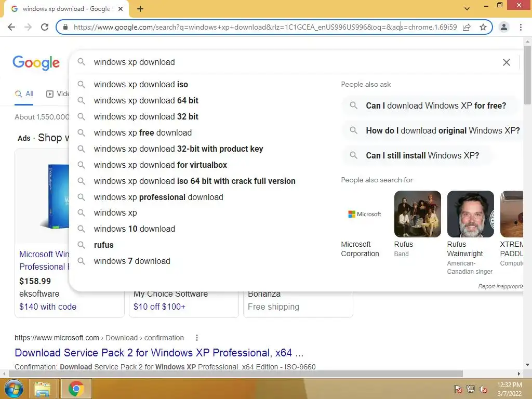Select suggestion windows xp download iso
The width and height of the screenshot is (532, 399).
[141, 84]
